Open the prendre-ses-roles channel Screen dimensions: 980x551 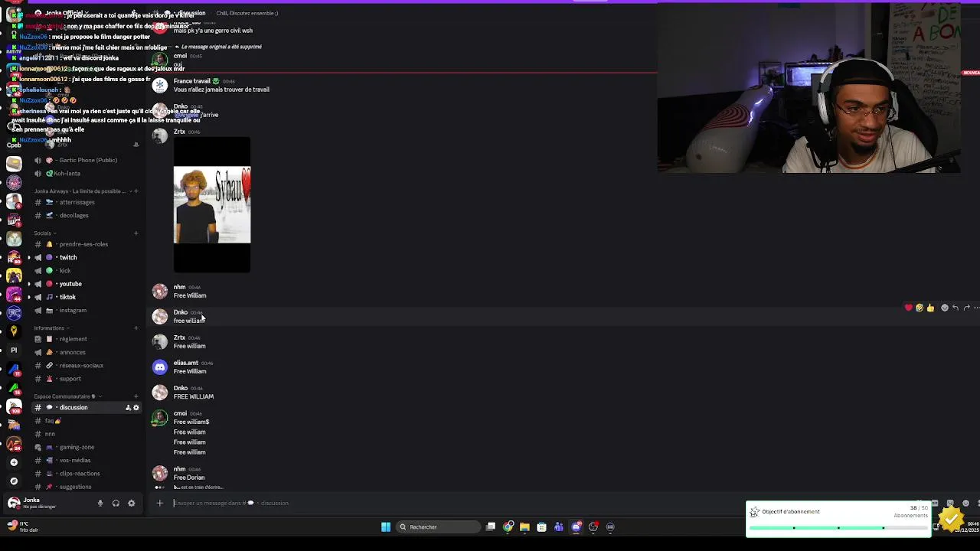click(x=84, y=244)
